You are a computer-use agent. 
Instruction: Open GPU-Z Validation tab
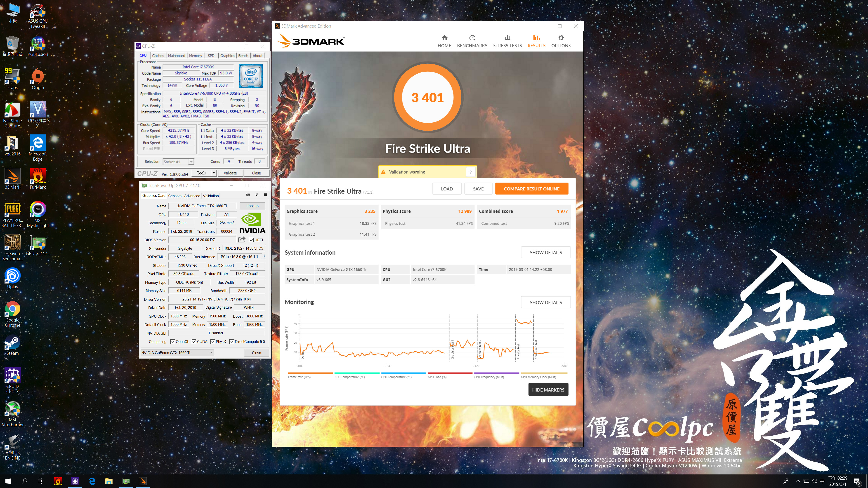pyautogui.click(x=211, y=196)
